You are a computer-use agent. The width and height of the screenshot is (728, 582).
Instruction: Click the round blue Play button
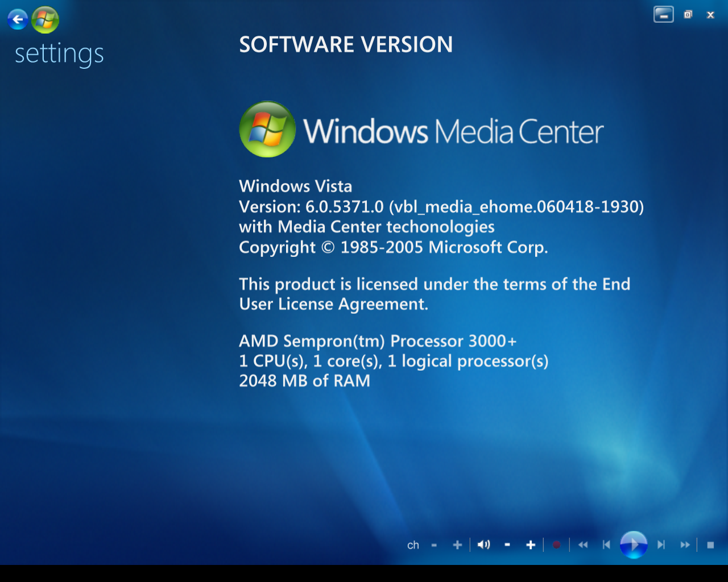(634, 545)
